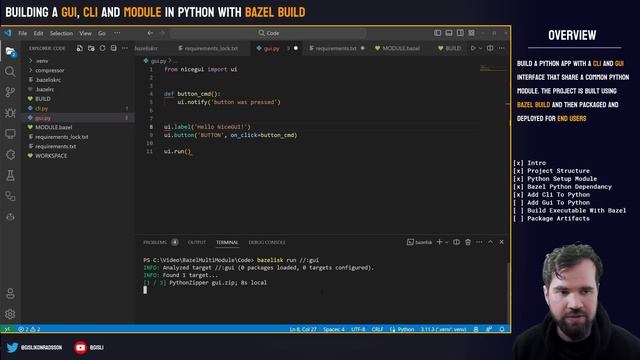Open the Edit menu

pyautogui.click(x=38, y=33)
